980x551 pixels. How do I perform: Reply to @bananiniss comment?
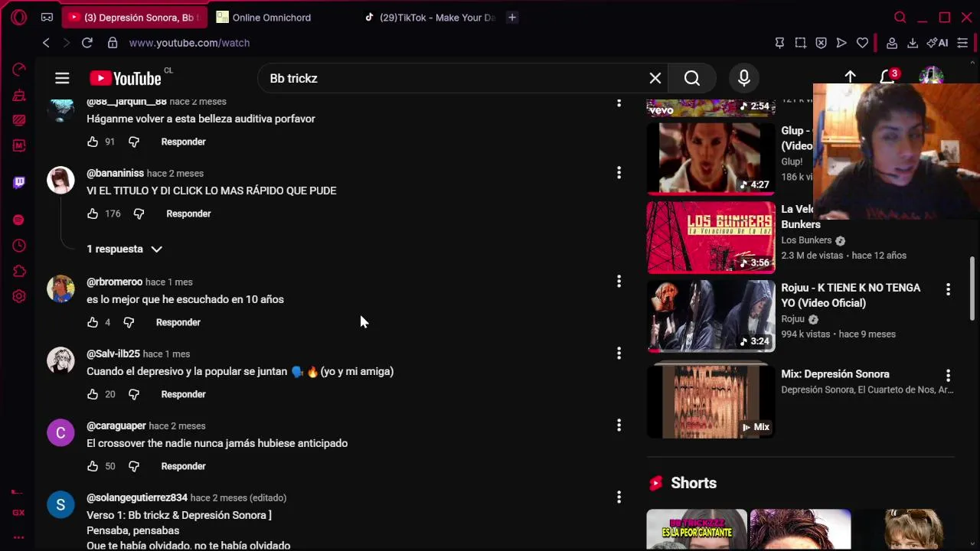click(188, 214)
